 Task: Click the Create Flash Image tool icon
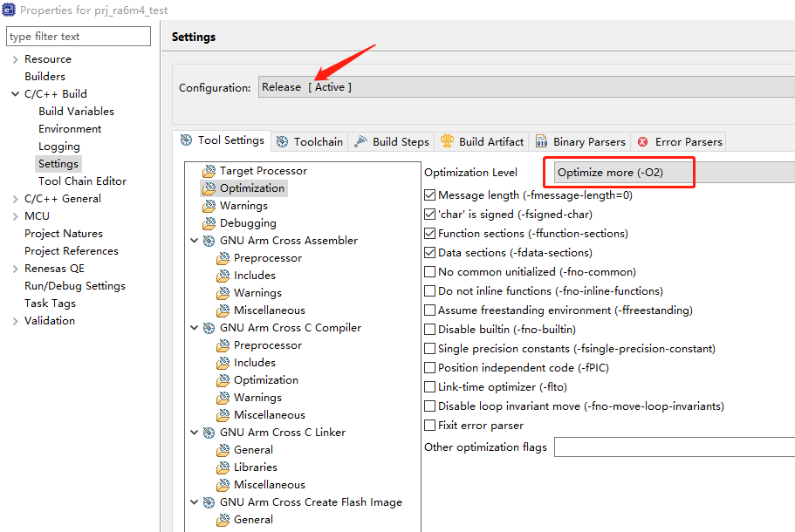pos(209,502)
